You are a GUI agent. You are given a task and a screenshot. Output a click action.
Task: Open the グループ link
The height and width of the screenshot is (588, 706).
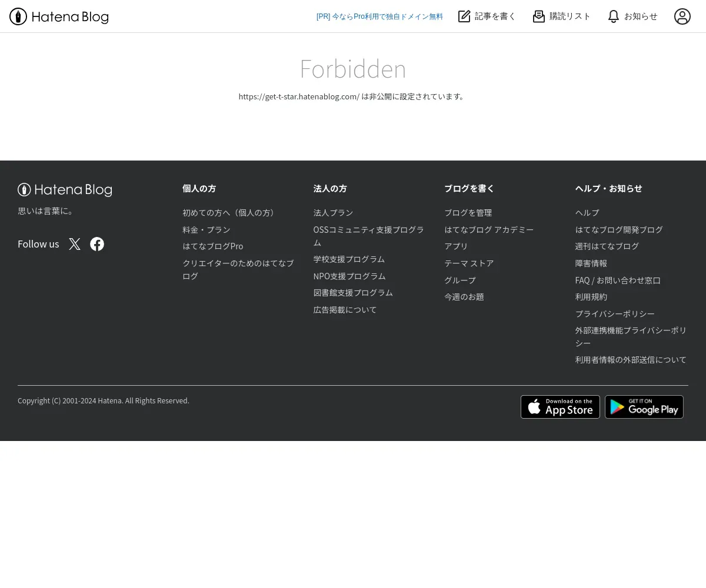point(460,280)
